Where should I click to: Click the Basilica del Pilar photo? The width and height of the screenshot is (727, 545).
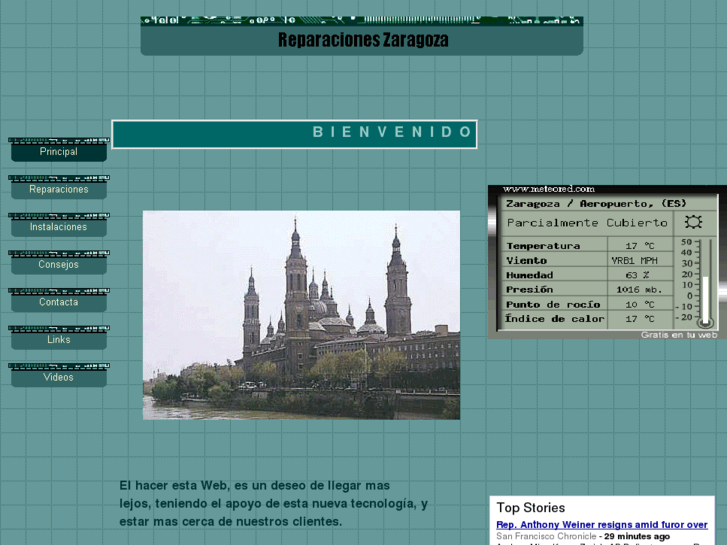click(x=301, y=314)
